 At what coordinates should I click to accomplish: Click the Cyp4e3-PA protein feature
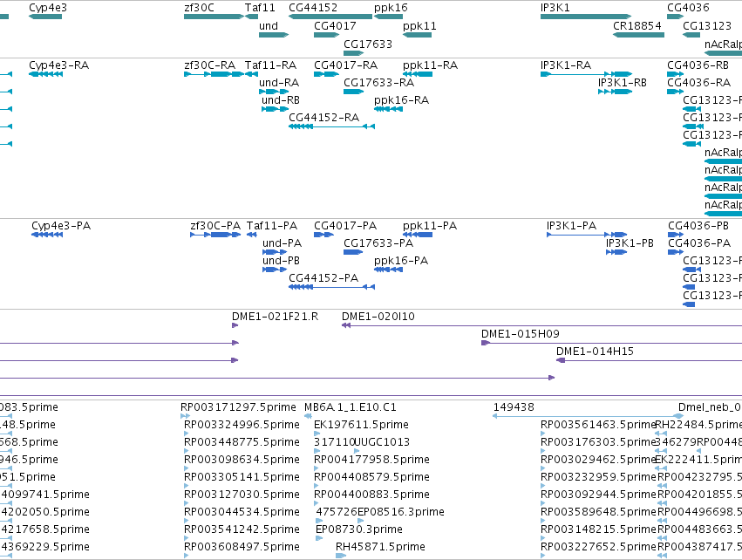click(47, 235)
